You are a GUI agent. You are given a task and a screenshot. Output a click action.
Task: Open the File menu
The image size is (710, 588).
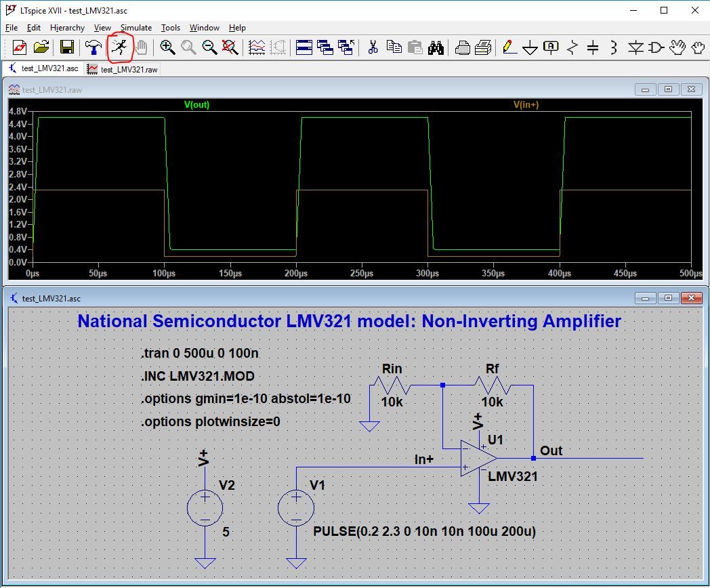pyautogui.click(x=12, y=28)
